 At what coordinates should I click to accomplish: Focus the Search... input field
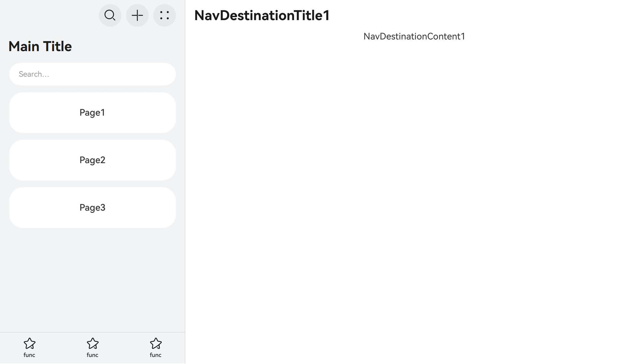93,74
